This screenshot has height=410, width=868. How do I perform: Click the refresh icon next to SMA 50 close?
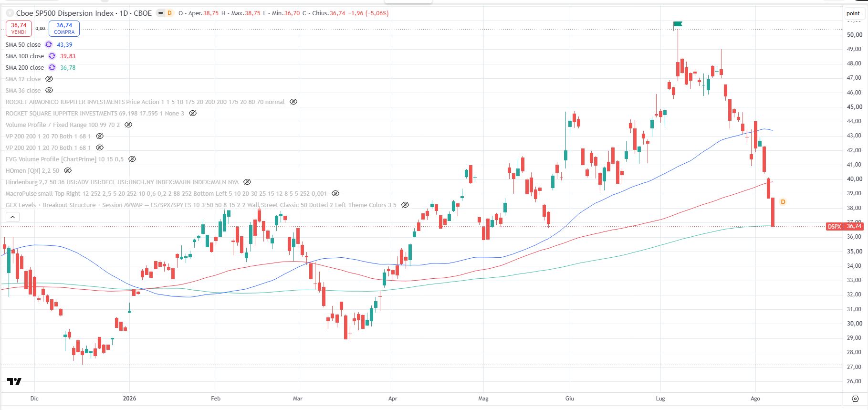point(49,44)
